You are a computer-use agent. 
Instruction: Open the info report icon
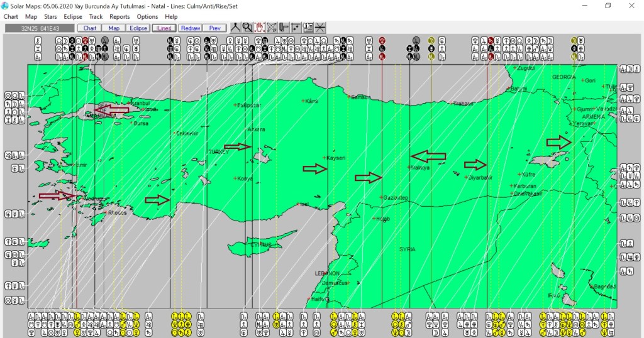308,28
